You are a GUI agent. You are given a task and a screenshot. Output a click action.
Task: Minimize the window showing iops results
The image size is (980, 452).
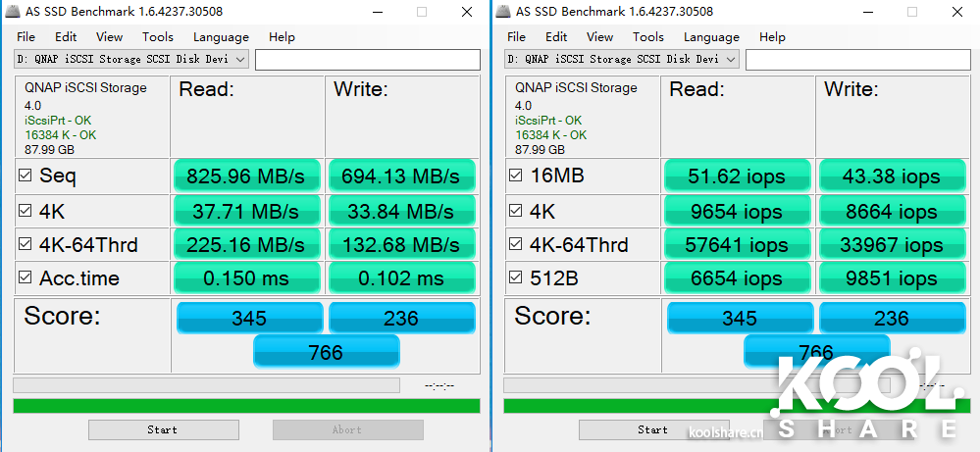[868, 12]
